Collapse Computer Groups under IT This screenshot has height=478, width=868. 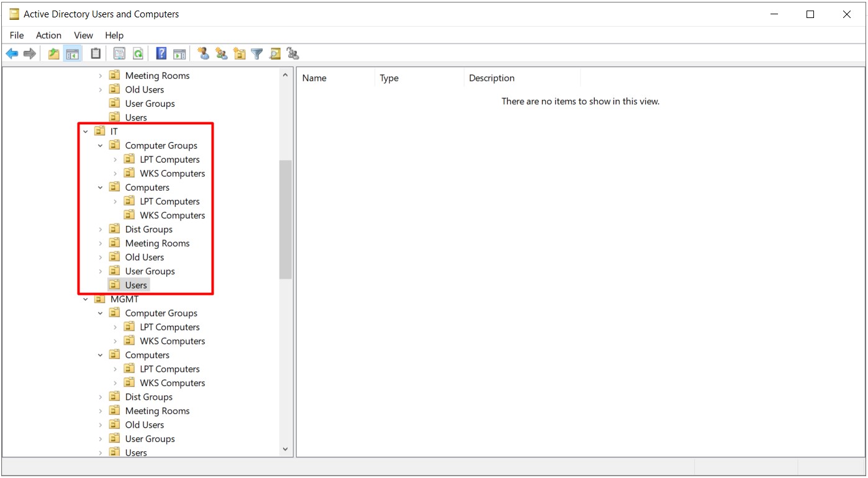[x=101, y=146]
